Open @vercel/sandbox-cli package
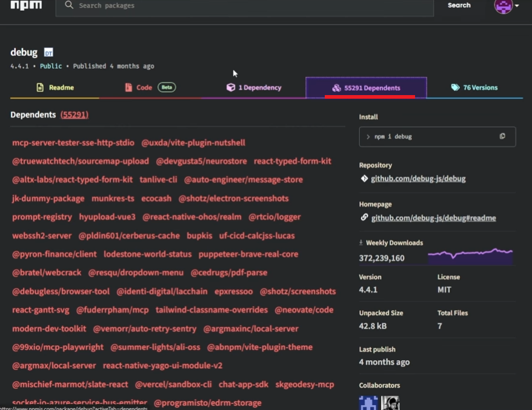 [x=173, y=385]
